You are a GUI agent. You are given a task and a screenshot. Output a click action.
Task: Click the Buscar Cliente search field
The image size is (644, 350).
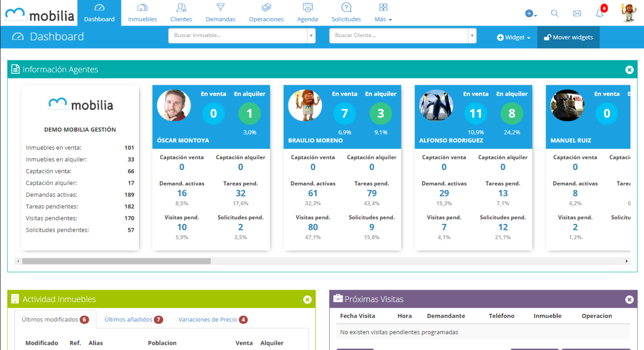(x=398, y=36)
